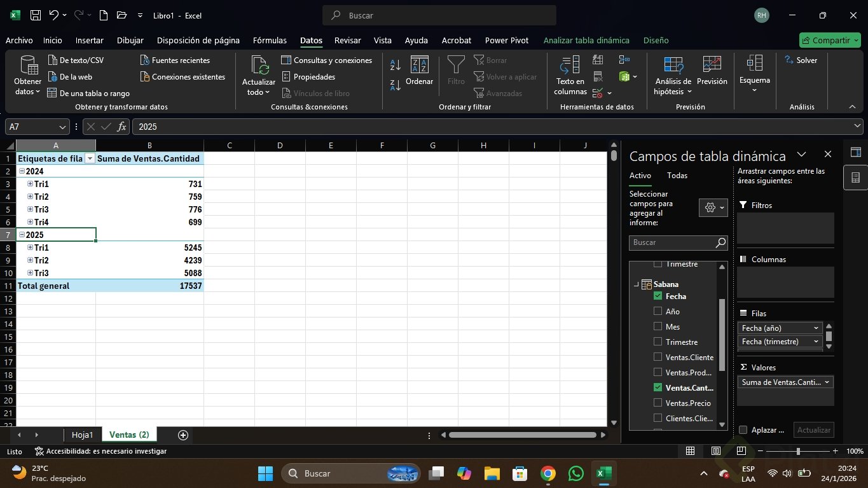The width and height of the screenshot is (868, 488).
Task: Collapse the 2024 year group
Action: [x=22, y=171]
